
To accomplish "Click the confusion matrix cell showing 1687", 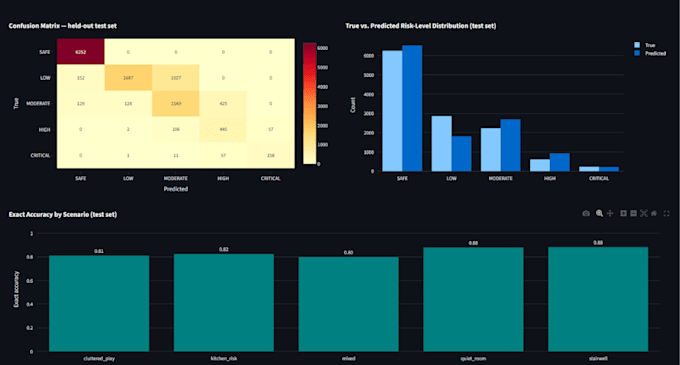I will [128, 78].
